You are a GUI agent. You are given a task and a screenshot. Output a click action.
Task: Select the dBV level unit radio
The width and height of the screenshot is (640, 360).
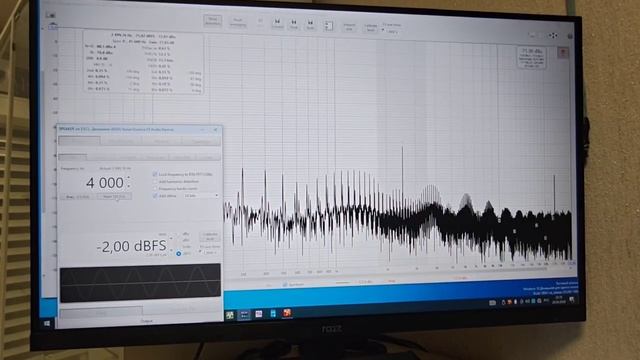pyautogui.click(x=178, y=240)
